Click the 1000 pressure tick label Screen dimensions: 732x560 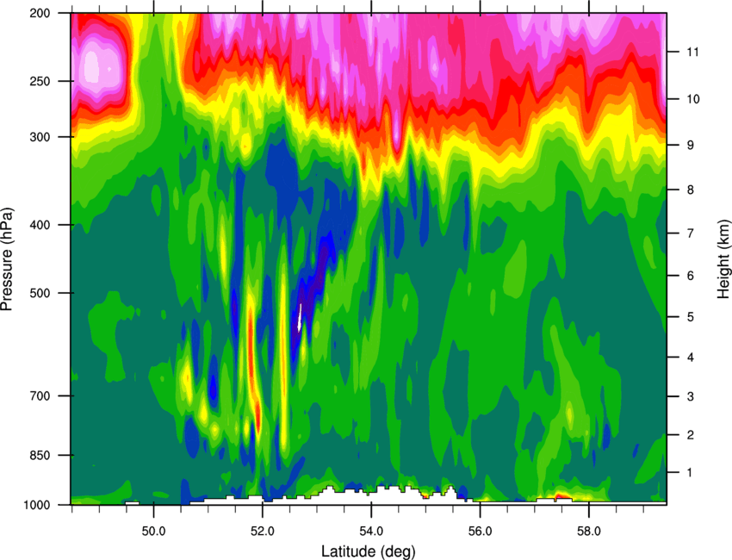point(37,505)
